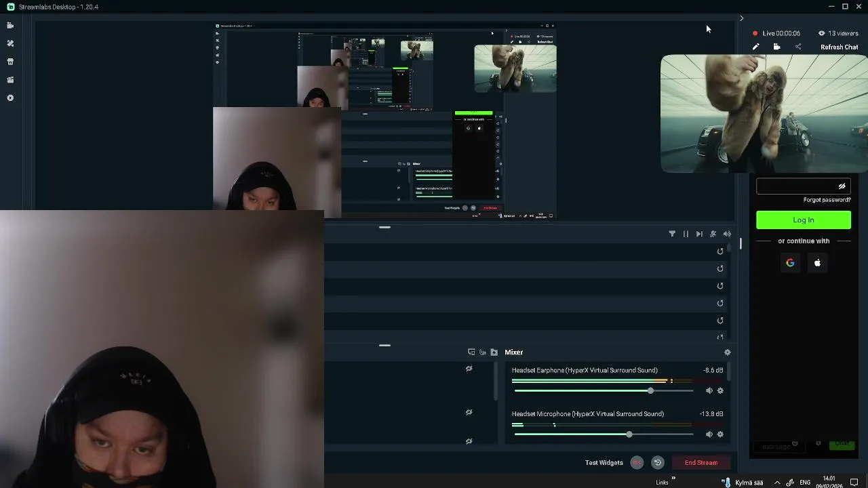Toggle visibility of the third source row
This screenshot has width=868, height=488.
[x=469, y=441]
